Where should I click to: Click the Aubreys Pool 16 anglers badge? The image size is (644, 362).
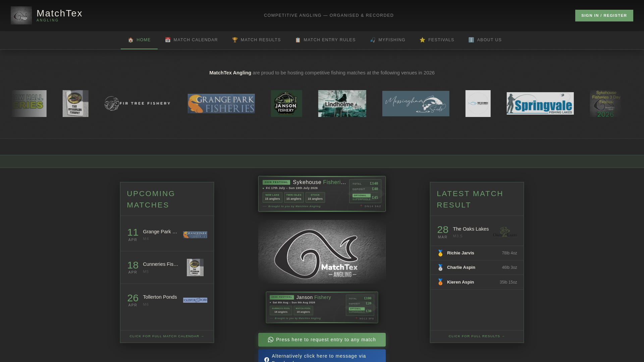[x=281, y=310]
